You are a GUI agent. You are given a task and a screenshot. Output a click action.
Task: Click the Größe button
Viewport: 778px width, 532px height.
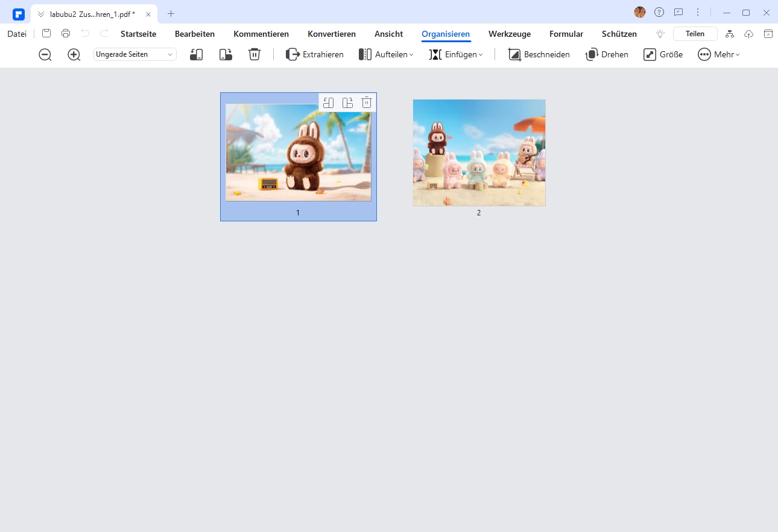point(663,54)
